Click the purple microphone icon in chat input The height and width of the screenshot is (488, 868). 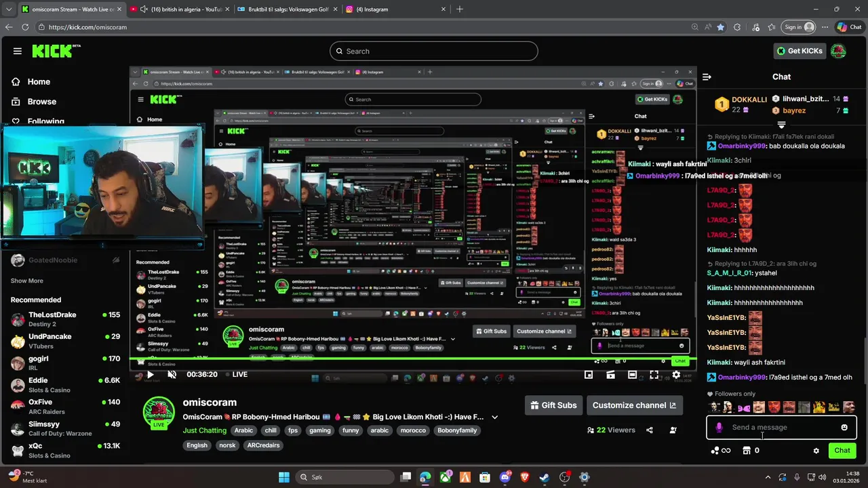coord(719,428)
